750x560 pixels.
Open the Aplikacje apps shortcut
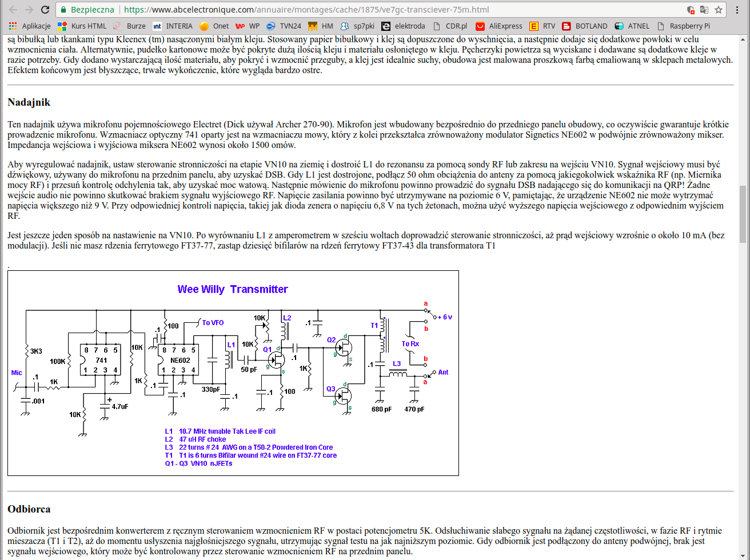click(30, 26)
